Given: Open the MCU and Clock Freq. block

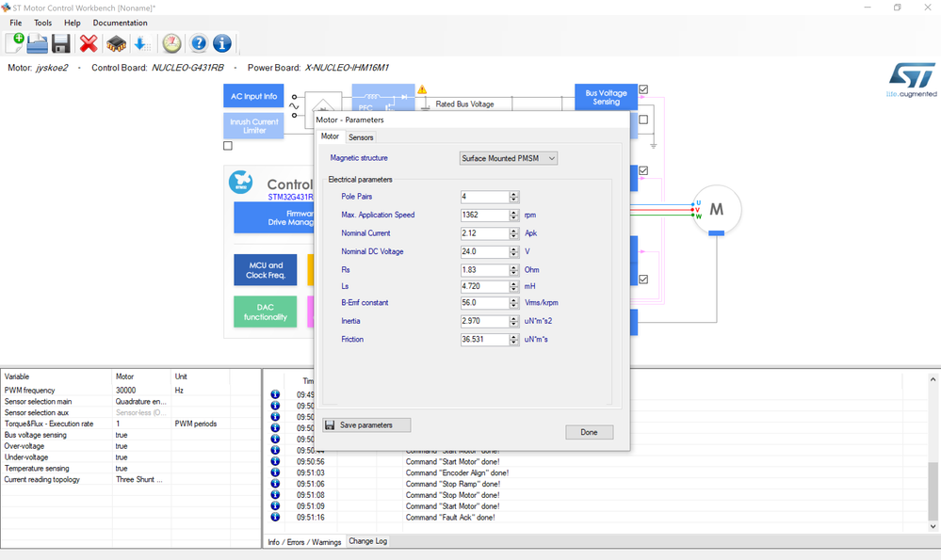Looking at the screenshot, I should point(266,270).
